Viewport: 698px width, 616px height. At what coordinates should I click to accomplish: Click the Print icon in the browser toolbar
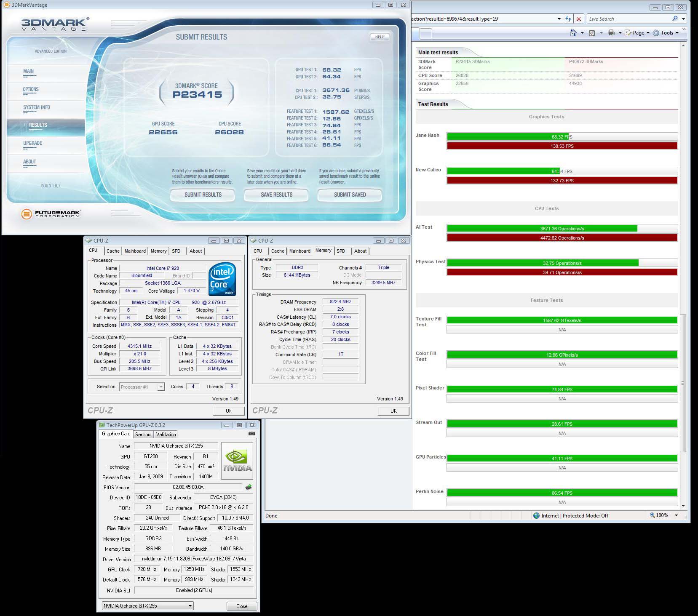tap(611, 33)
